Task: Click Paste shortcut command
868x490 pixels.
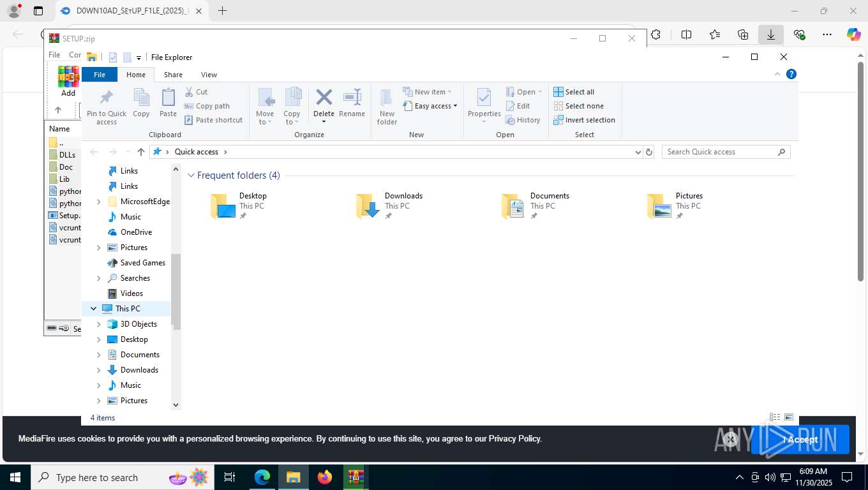Action: coord(214,120)
